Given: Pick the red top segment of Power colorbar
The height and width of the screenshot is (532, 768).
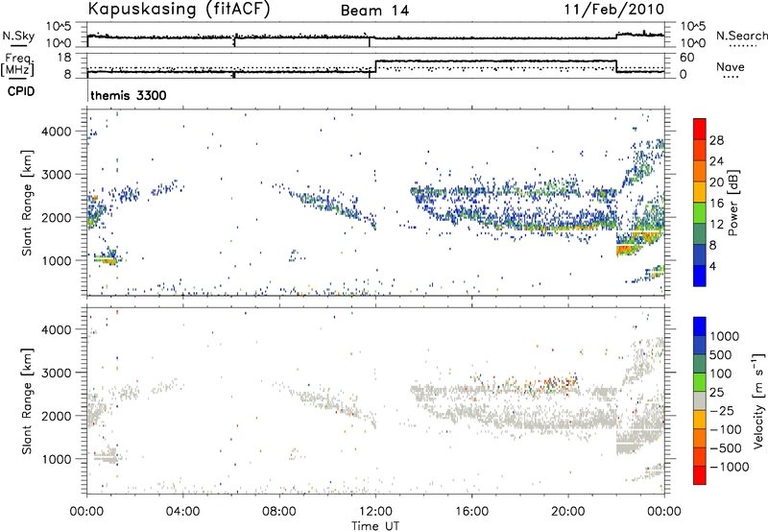Looking at the screenshot, I should click(x=700, y=129).
